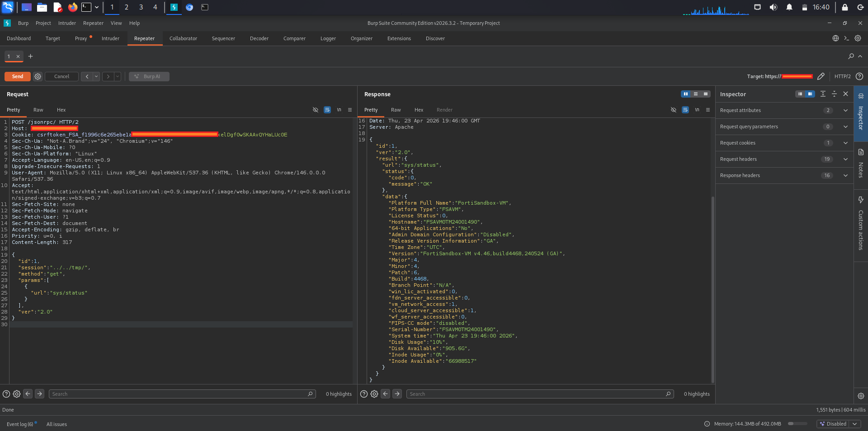The height and width of the screenshot is (431, 868).
Task: Expand the Request attributes section
Action: pos(845,110)
